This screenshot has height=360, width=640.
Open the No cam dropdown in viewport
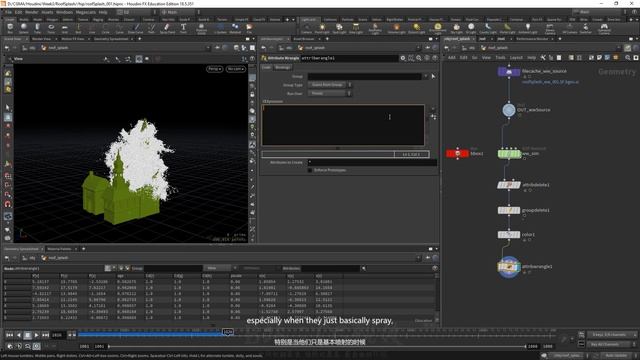coord(236,69)
